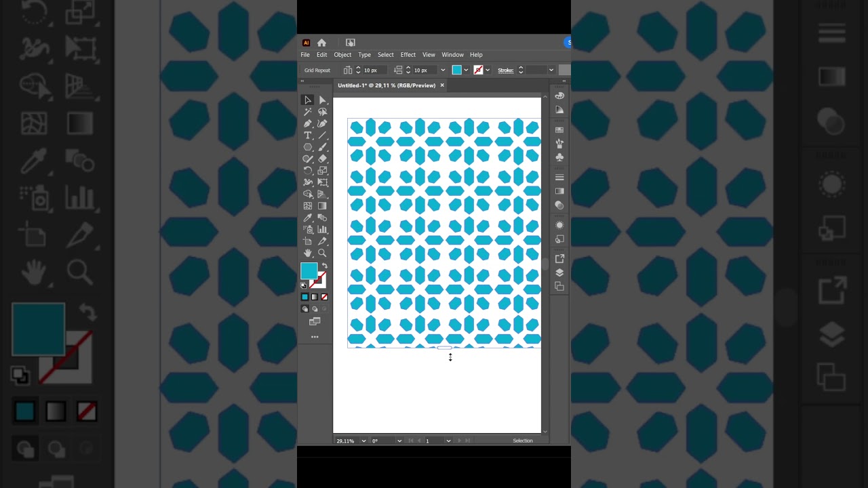Open the Type menu
Viewport: 868px width, 488px height.
(x=364, y=55)
